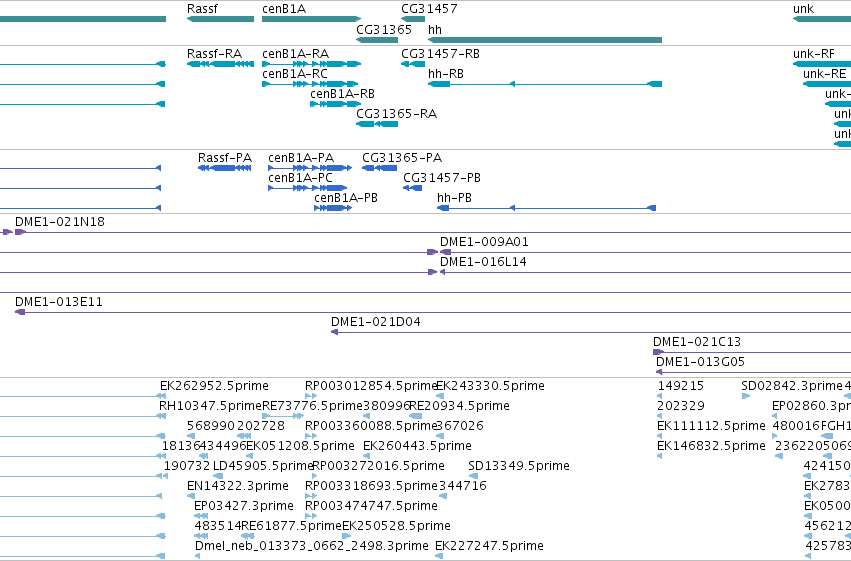Select the 202728 EST label
Screen dimensions: 851x561
pyautogui.click(x=261, y=426)
